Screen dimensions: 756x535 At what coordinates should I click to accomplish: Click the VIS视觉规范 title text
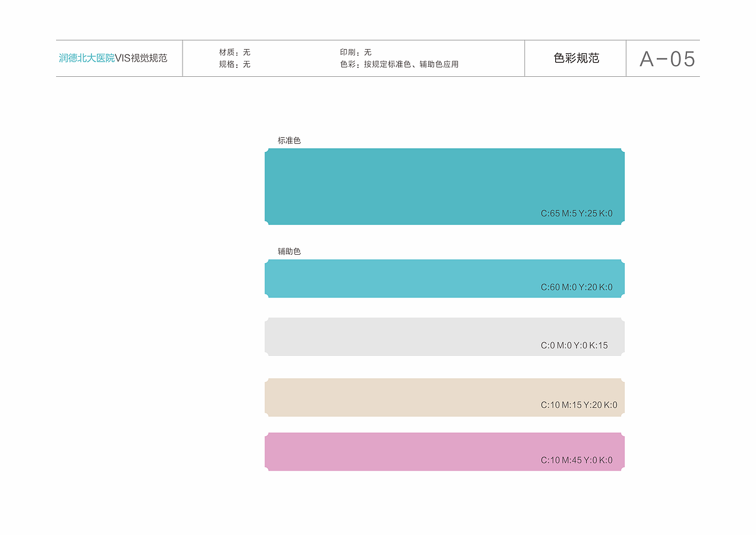(x=142, y=59)
